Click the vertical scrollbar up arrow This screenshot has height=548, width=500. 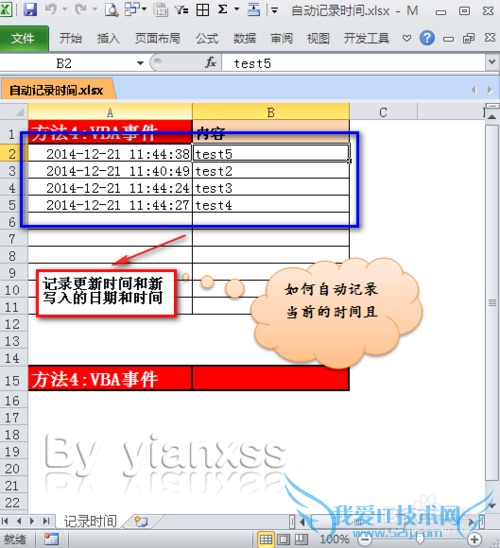point(492,116)
